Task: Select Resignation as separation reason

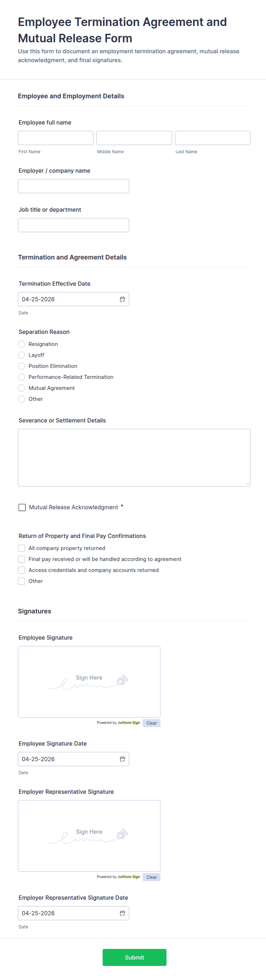Action: pyautogui.click(x=21, y=344)
